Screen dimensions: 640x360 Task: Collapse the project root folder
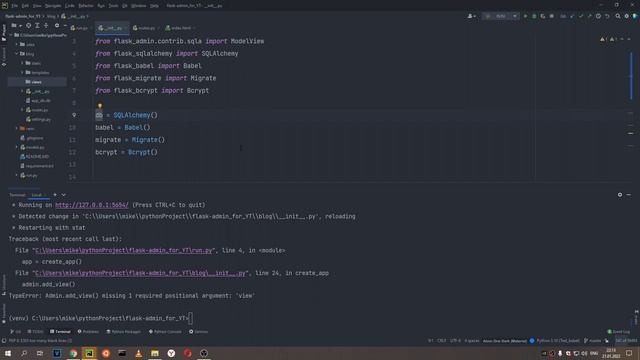(11, 35)
